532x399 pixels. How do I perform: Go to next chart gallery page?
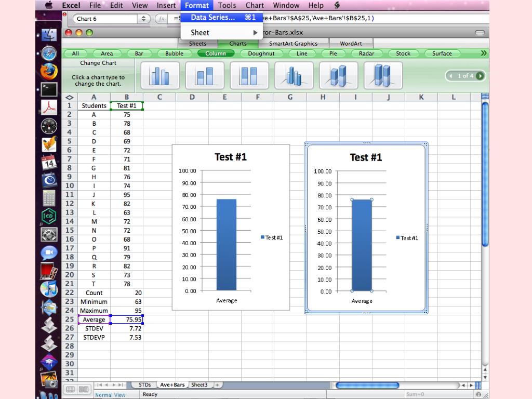480,76
